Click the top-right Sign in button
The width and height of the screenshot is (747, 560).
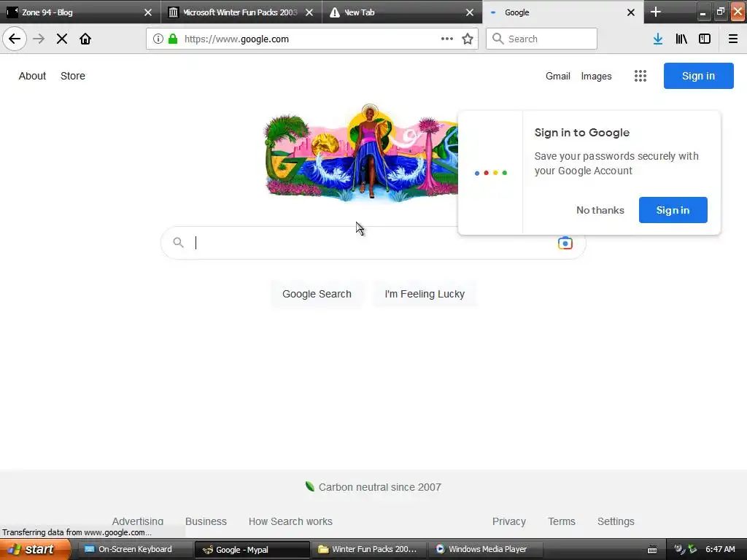[x=698, y=76]
